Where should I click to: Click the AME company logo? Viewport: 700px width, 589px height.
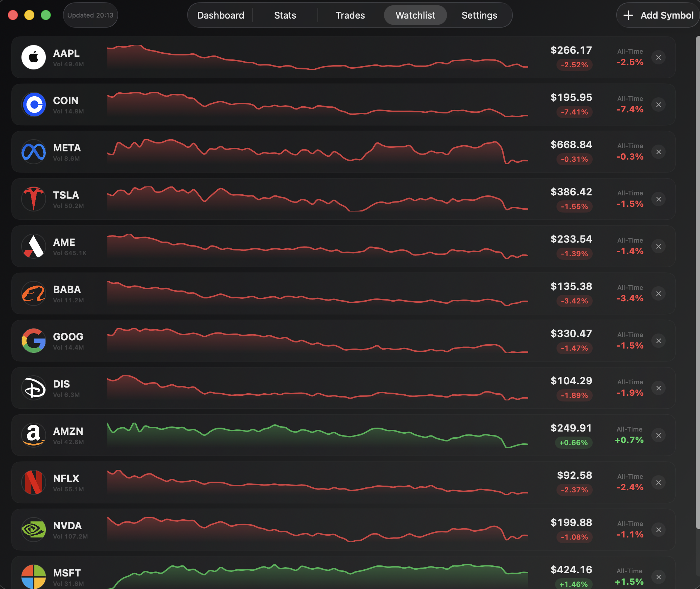coord(34,246)
